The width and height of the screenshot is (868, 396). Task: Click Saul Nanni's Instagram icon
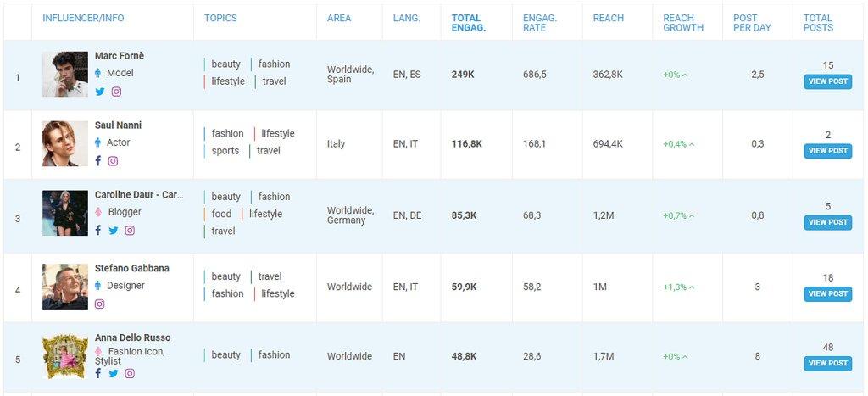coord(113,161)
